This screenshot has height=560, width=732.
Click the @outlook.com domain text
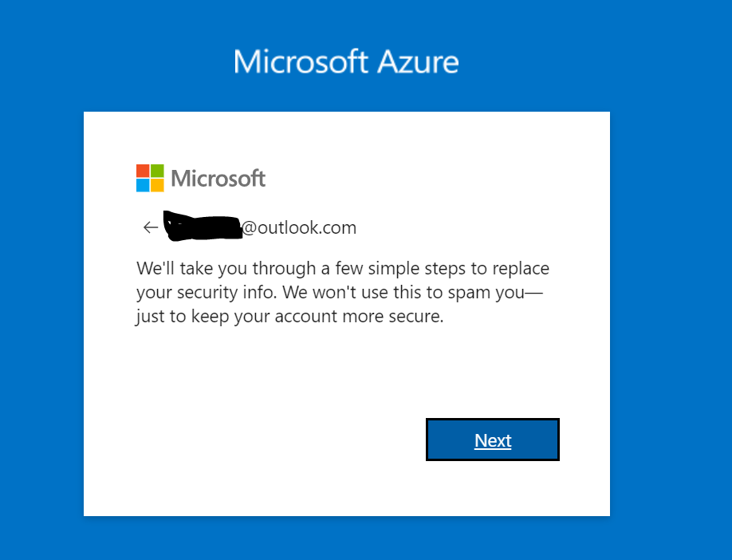299,227
